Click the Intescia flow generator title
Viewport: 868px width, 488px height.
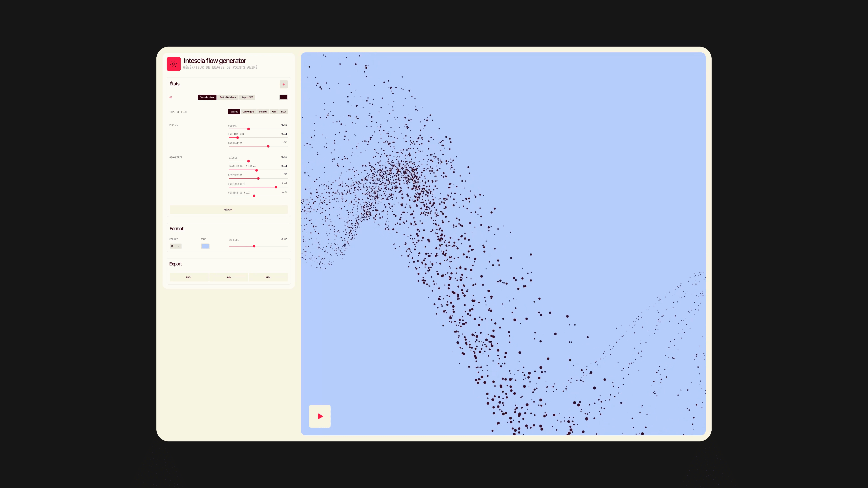[x=215, y=61]
